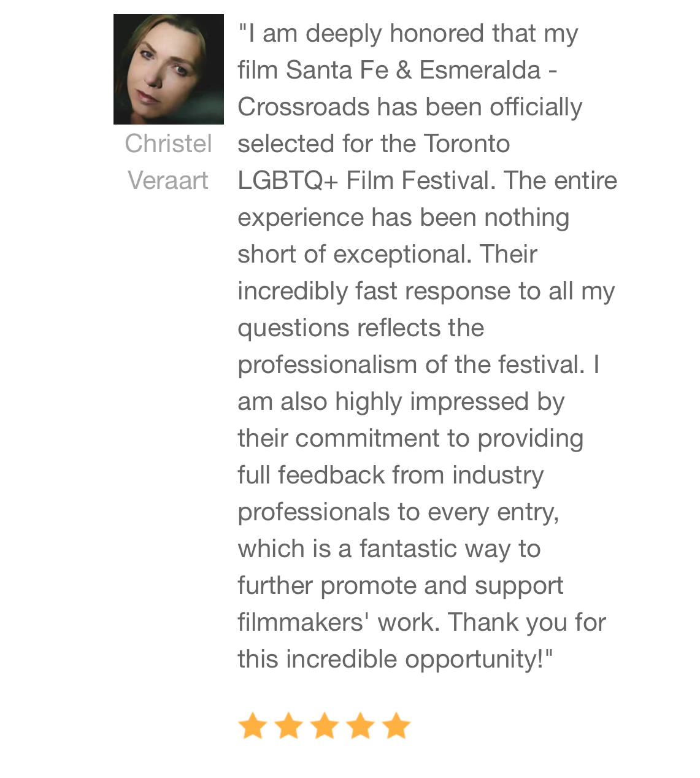Click the line "questions reflects the"
The image size is (700, 778).
click(x=361, y=328)
